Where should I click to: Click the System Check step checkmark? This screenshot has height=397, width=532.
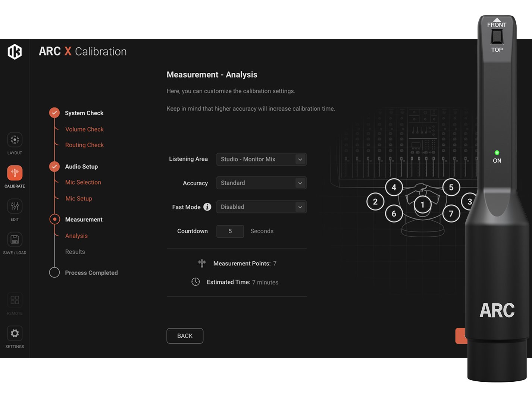pyautogui.click(x=54, y=113)
